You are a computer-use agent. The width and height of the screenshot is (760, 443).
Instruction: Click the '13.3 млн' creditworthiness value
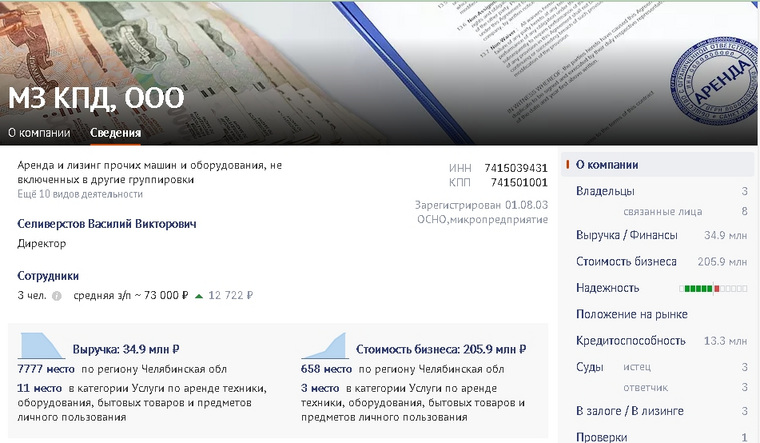[x=726, y=341]
